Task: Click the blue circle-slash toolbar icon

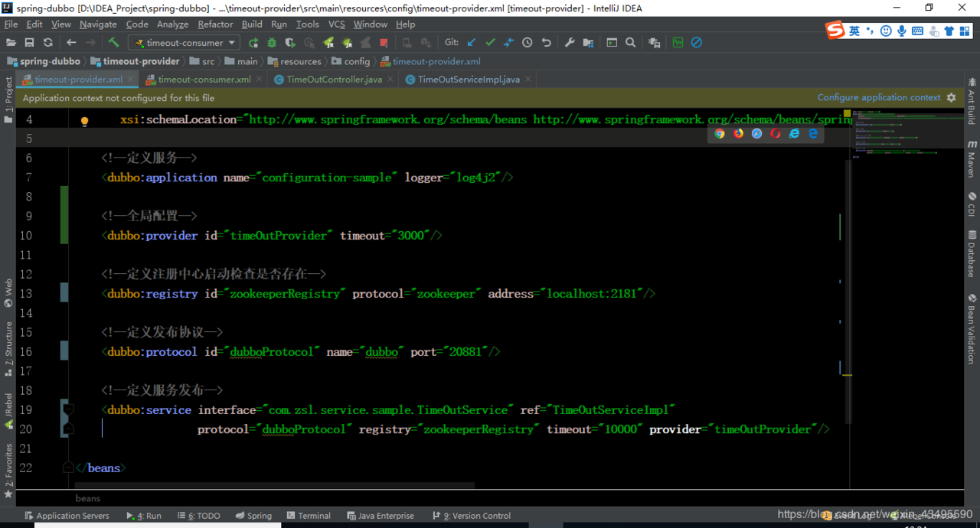Action: coord(697,43)
